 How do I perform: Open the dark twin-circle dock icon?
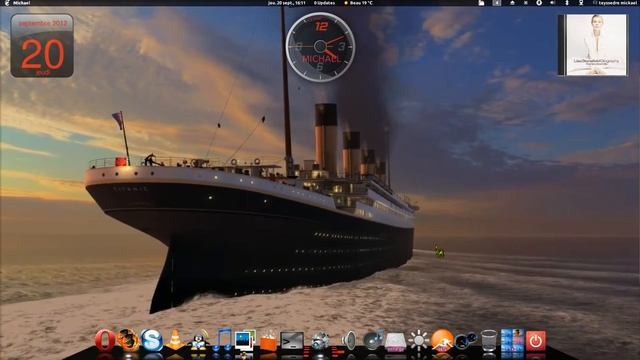point(466,340)
